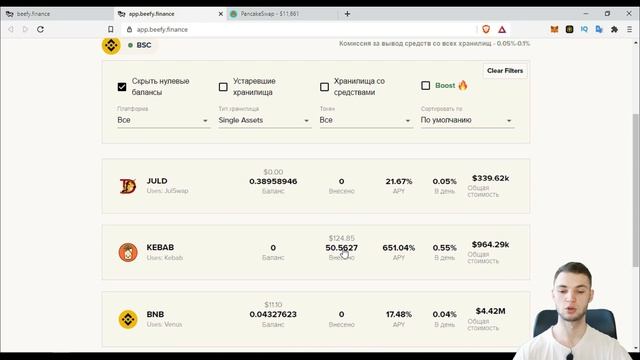Viewport: 640px width, 360px height.
Task: Open the MetaMask fox extension
Action: tap(554, 29)
